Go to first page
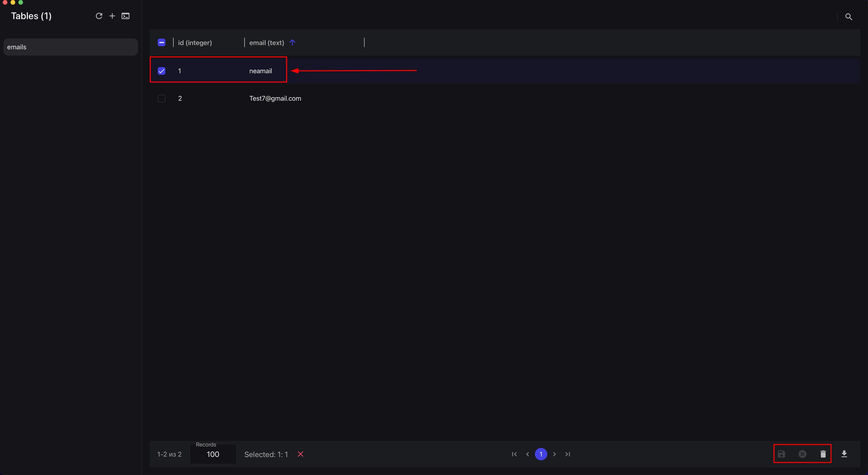The width and height of the screenshot is (868, 475). [514, 454]
